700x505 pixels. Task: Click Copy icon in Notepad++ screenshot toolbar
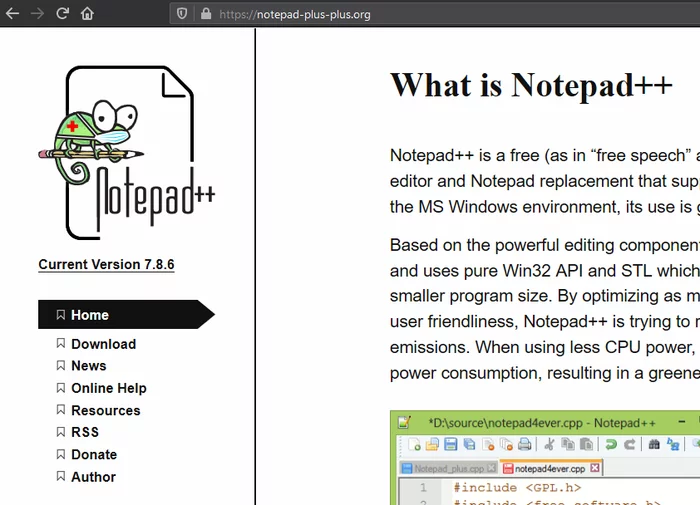(568, 444)
